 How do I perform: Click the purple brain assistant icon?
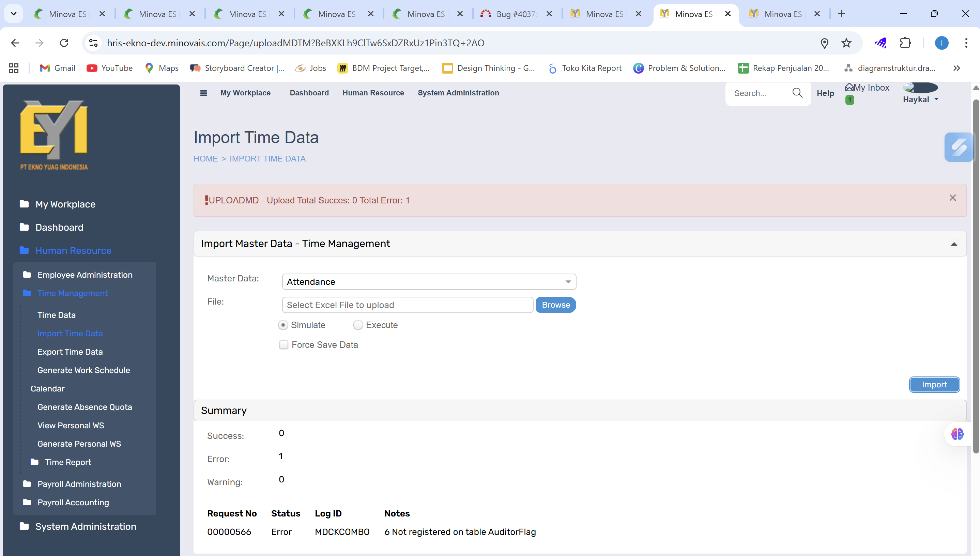[x=957, y=434]
